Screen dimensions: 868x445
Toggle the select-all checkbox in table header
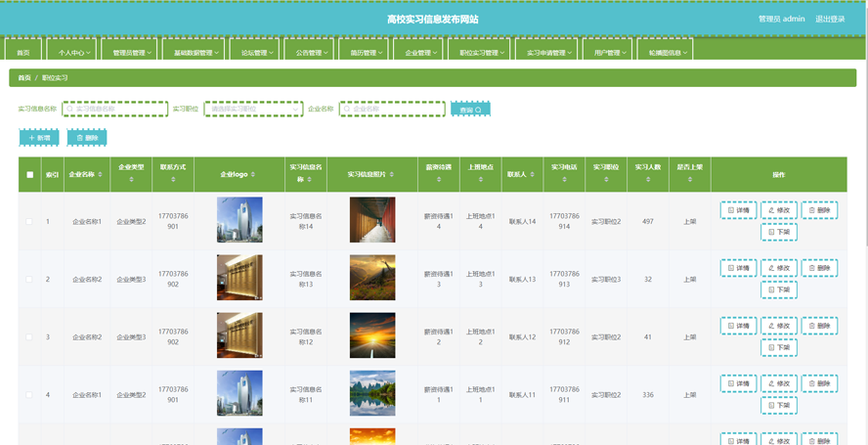click(30, 174)
